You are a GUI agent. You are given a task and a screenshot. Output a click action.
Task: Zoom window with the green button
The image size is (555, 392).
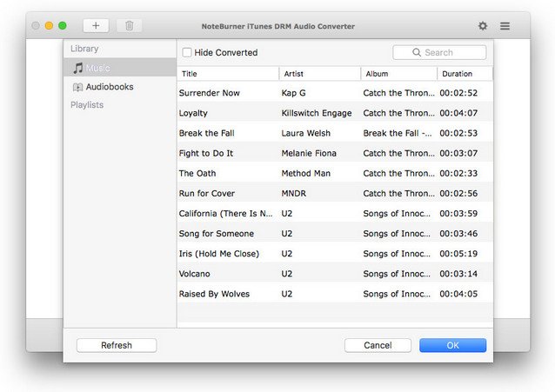tap(63, 26)
